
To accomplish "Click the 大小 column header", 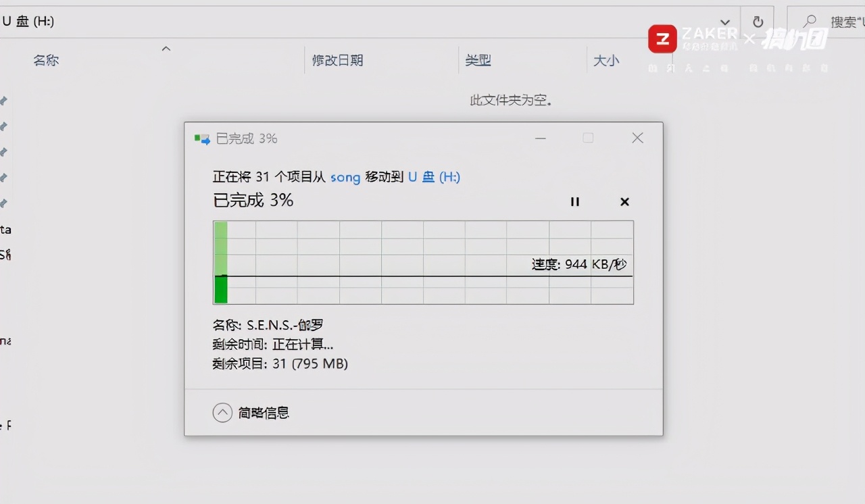I will tap(607, 60).
